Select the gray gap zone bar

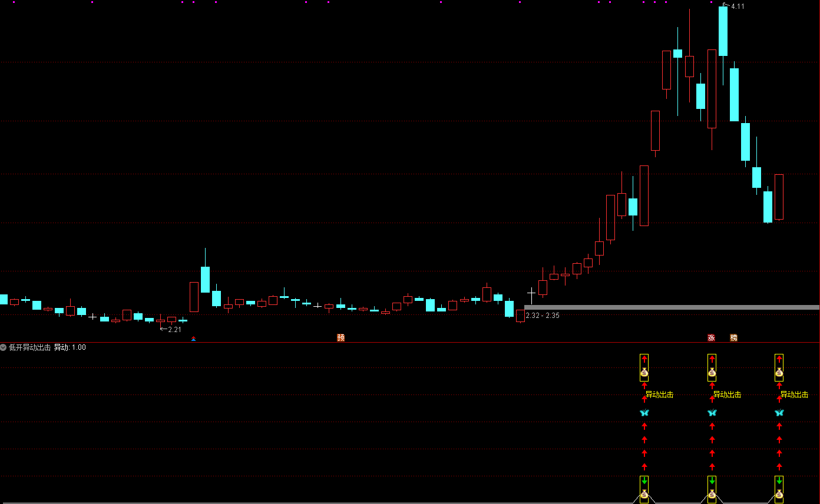672,307
